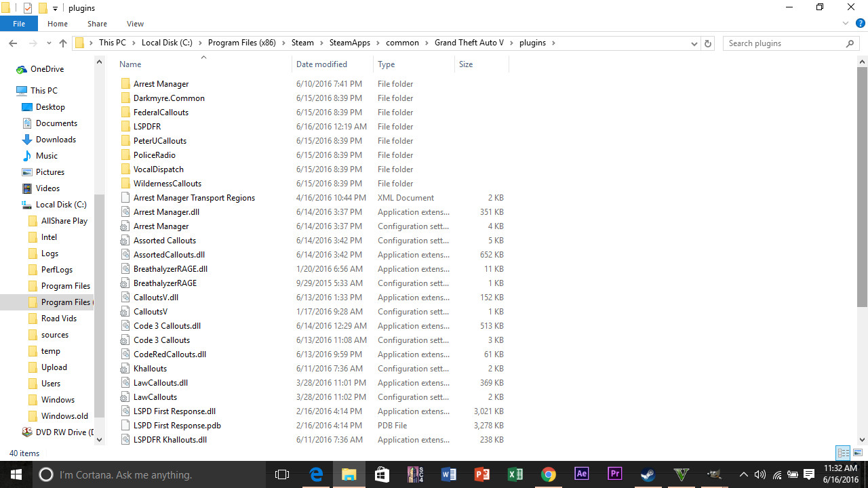Click the Properties icon in the title bar
The height and width of the screenshot is (488, 868).
(x=28, y=8)
